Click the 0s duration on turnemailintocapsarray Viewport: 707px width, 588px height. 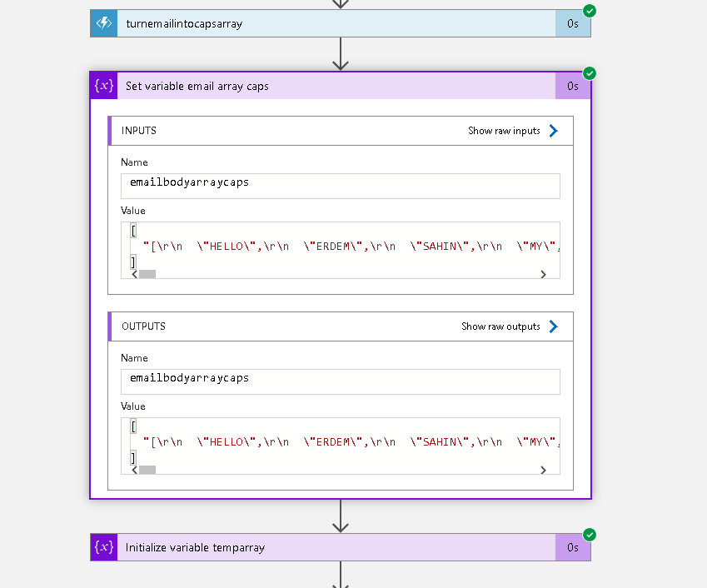pyautogui.click(x=573, y=23)
